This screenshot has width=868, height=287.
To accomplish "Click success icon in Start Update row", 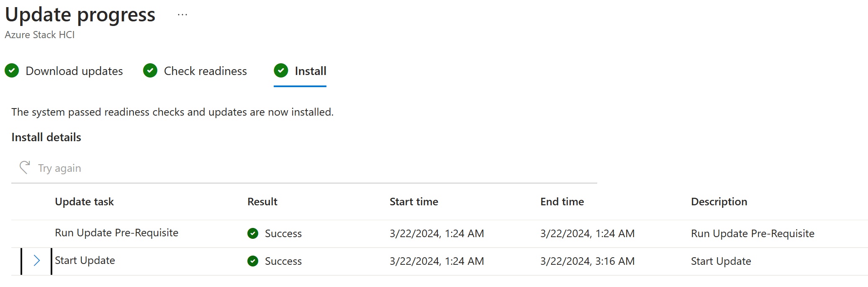I will [x=253, y=261].
